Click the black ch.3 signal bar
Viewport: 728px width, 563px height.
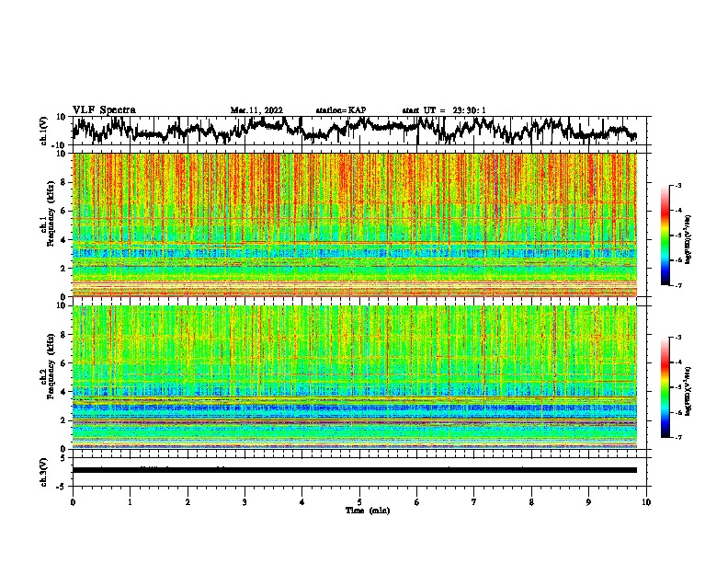click(355, 470)
